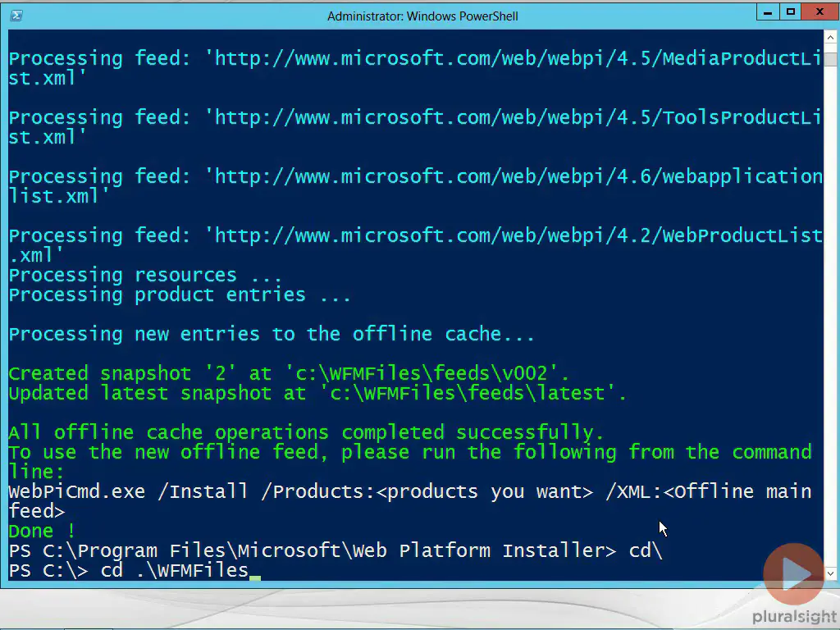Click the 'Updated latest snapshot' output line
Image resolution: width=840 pixels, height=630 pixels.
(317, 393)
